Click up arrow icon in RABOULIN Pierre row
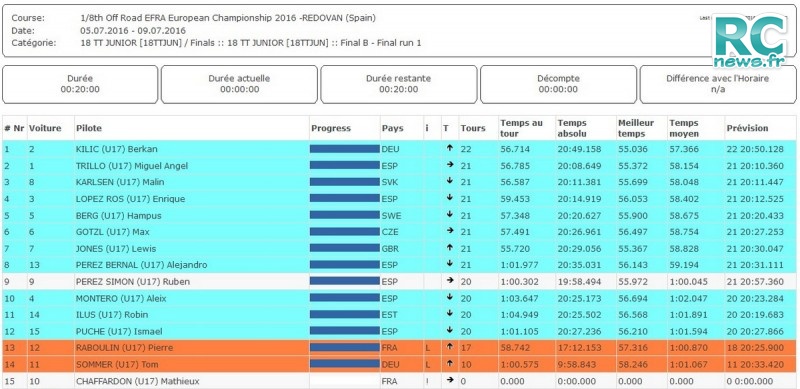This screenshot has height=389, width=800. [449, 347]
